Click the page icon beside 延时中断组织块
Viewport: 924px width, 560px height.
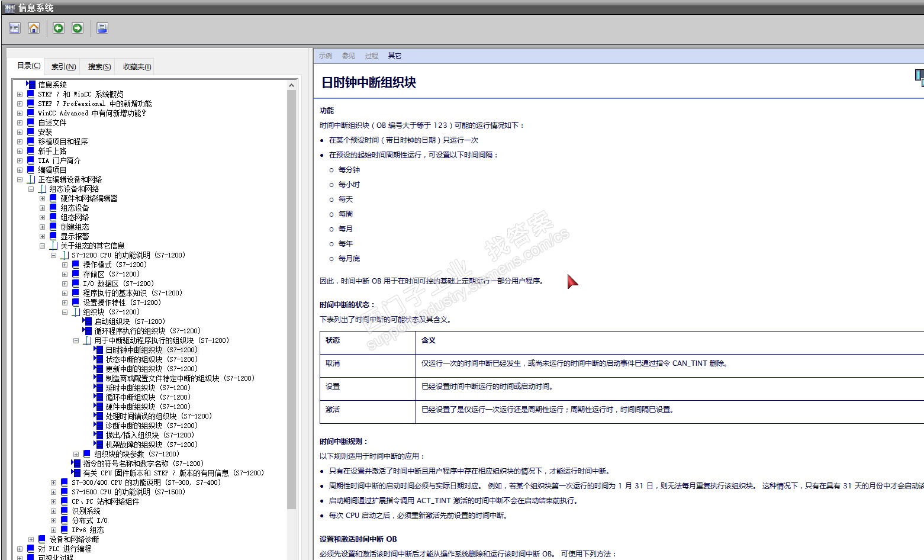click(98, 388)
